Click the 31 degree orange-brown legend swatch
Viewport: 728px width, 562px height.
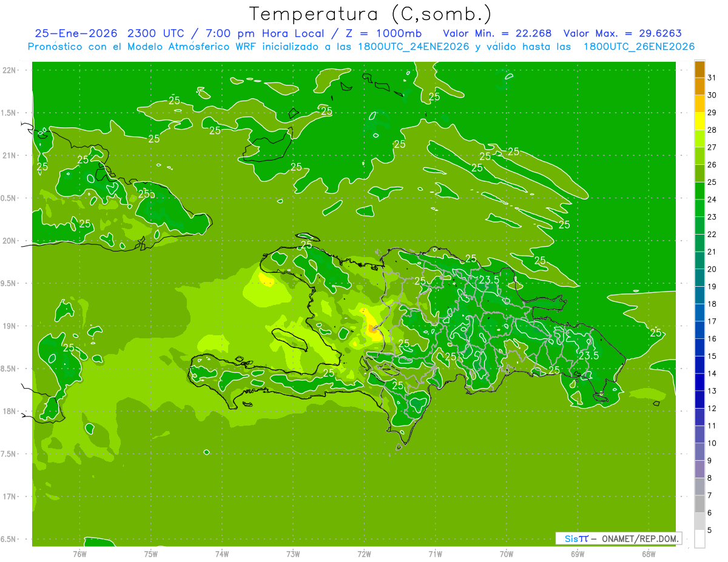point(699,69)
